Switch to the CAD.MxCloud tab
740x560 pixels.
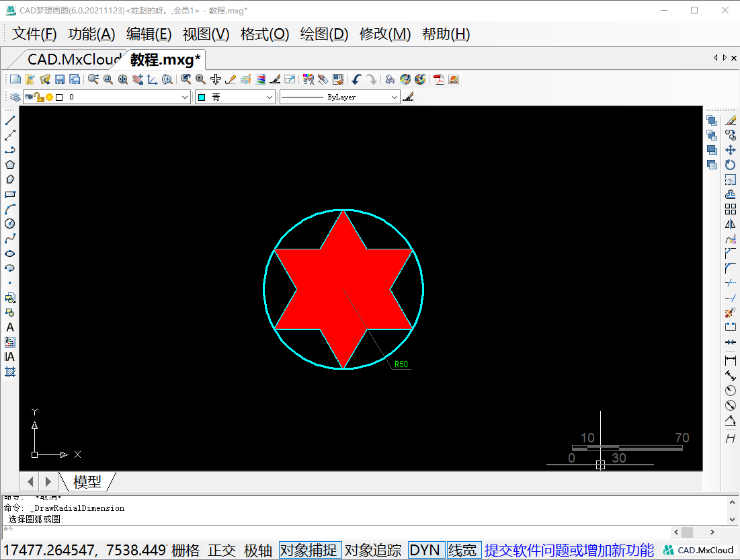tap(73, 59)
